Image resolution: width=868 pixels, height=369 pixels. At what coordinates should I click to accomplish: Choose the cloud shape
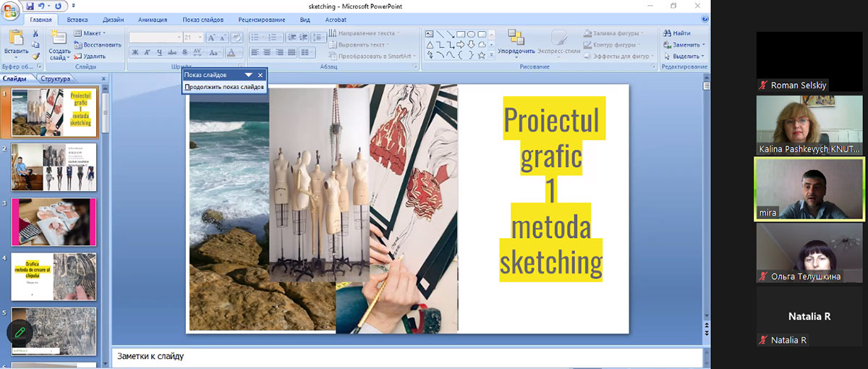point(482,44)
